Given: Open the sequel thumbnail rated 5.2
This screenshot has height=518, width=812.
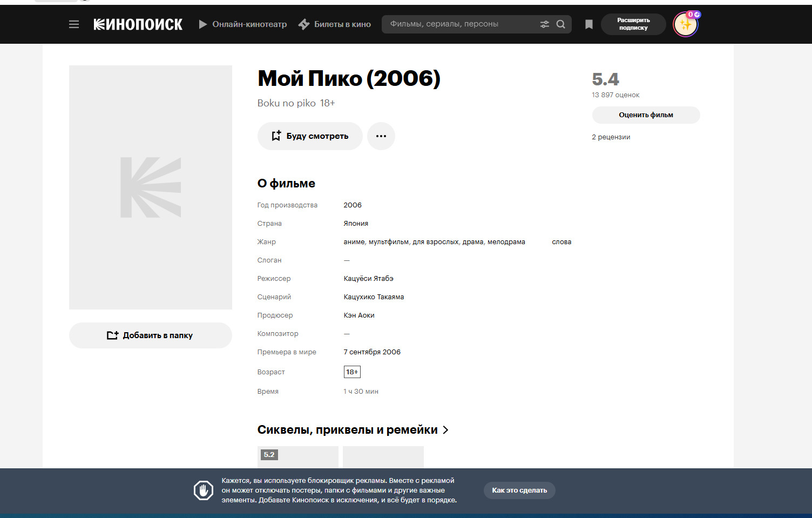Looking at the screenshot, I should click(298, 457).
